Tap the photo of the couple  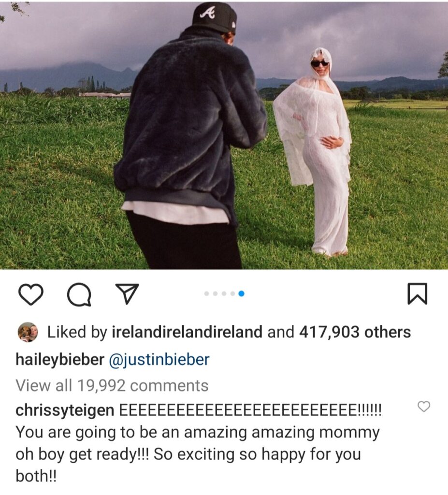pos(224,136)
